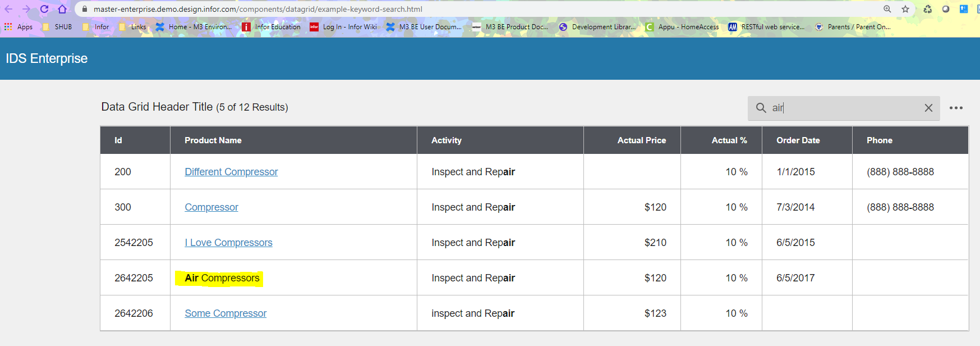Bookmark this page with star icon

(x=905, y=9)
